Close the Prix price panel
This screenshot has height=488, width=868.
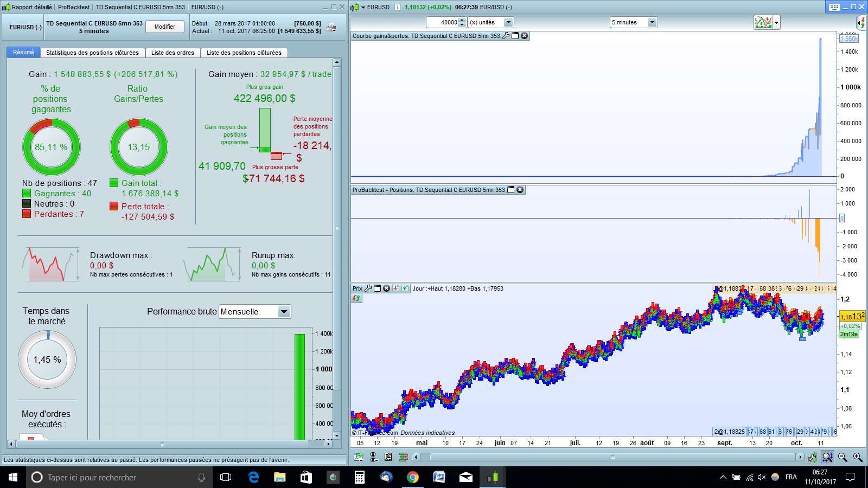(x=386, y=288)
